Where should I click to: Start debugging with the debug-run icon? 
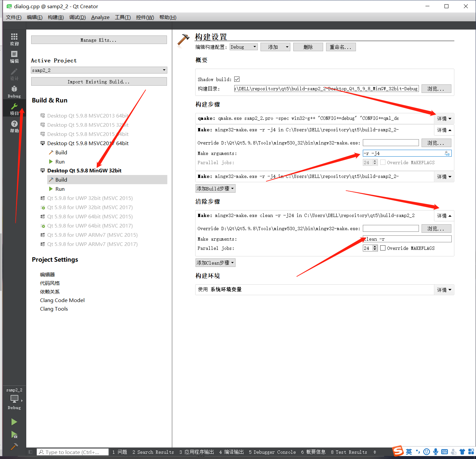point(14,435)
